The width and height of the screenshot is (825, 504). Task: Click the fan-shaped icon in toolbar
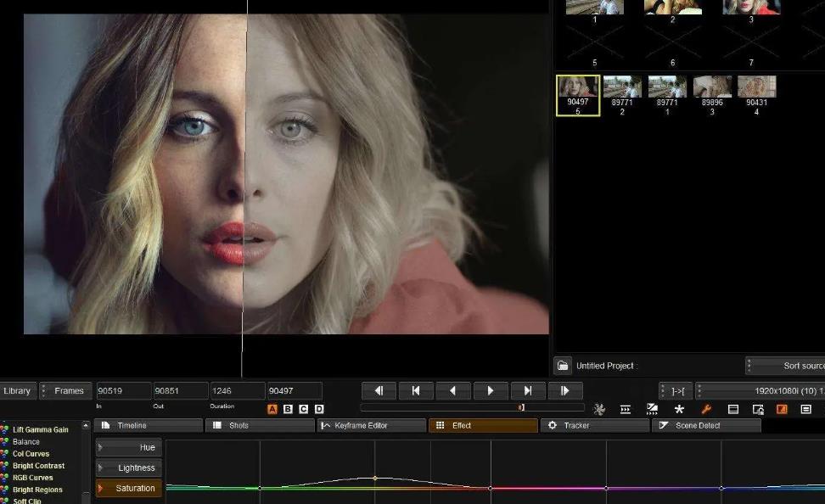click(x=599, y=409)
